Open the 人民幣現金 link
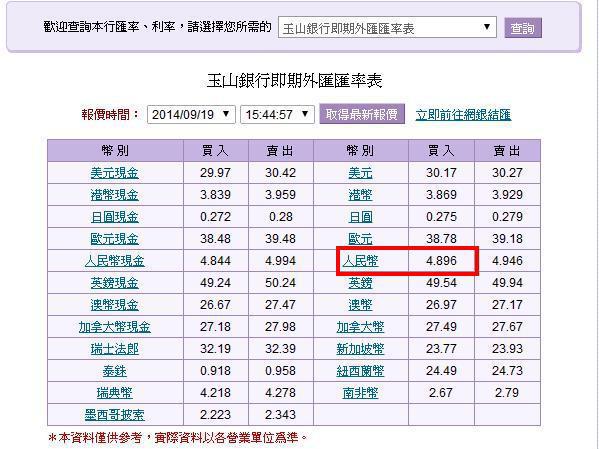 pyautogui.click(x=115, y=261)
